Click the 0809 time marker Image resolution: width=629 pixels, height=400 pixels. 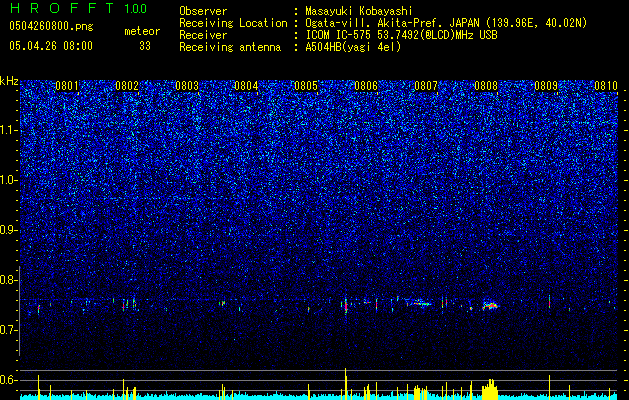tap(546, 85)
